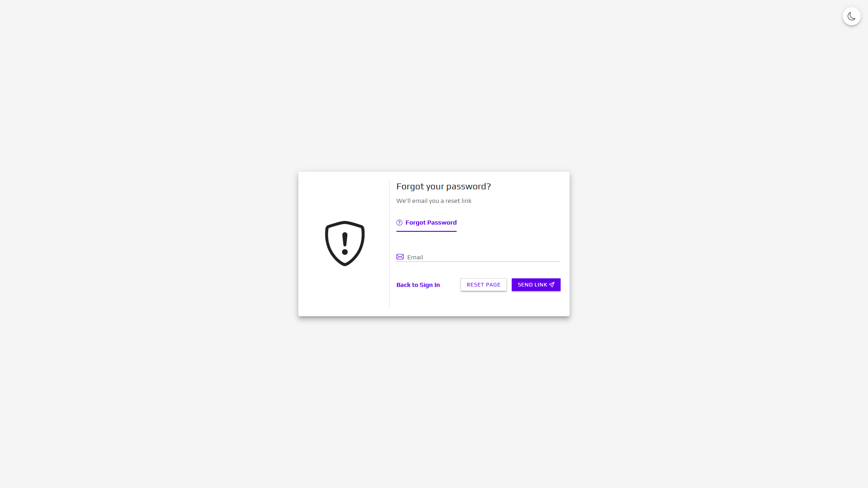Go back via the Back to Sign In link
Screen dimensions: 868x488
pos(418,285)
